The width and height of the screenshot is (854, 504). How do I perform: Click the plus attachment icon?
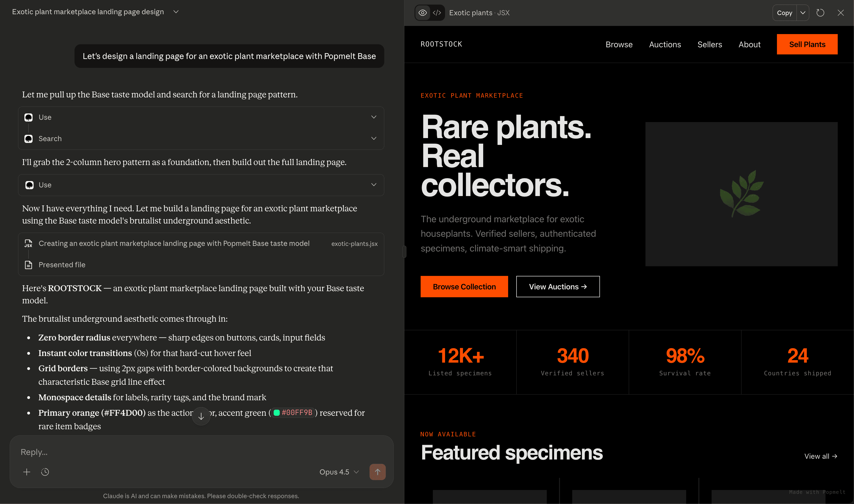click(27, 472)
